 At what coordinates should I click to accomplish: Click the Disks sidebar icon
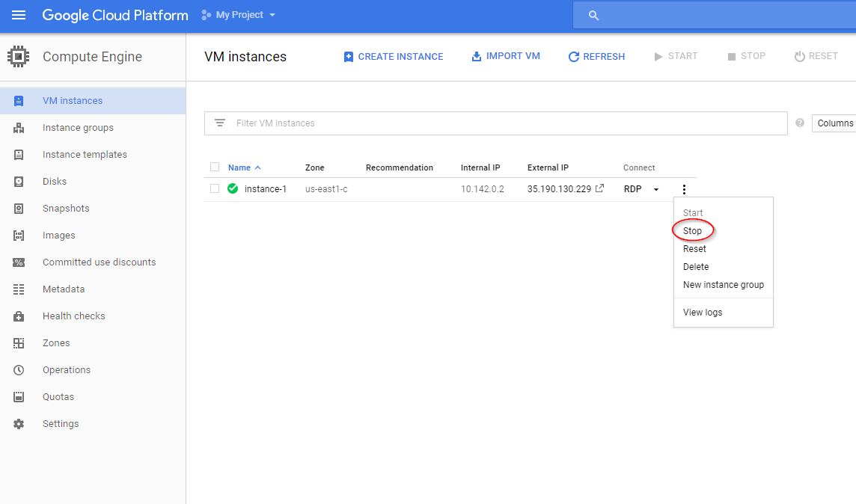pos(19,182)
